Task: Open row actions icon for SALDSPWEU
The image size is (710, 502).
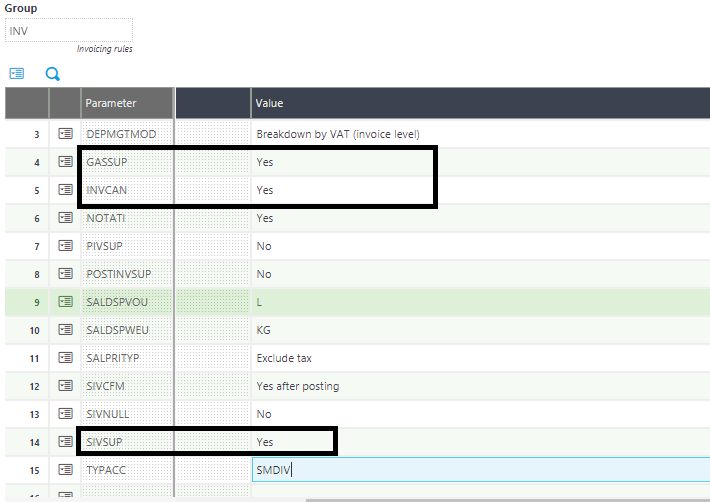Action: pyautogui.click(x=66, y=330)
